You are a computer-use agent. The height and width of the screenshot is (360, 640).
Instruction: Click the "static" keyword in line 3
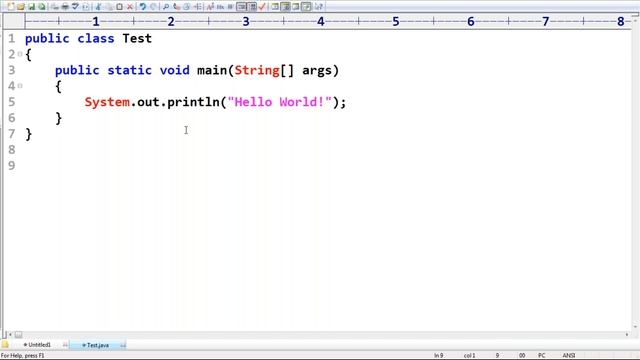129,70
